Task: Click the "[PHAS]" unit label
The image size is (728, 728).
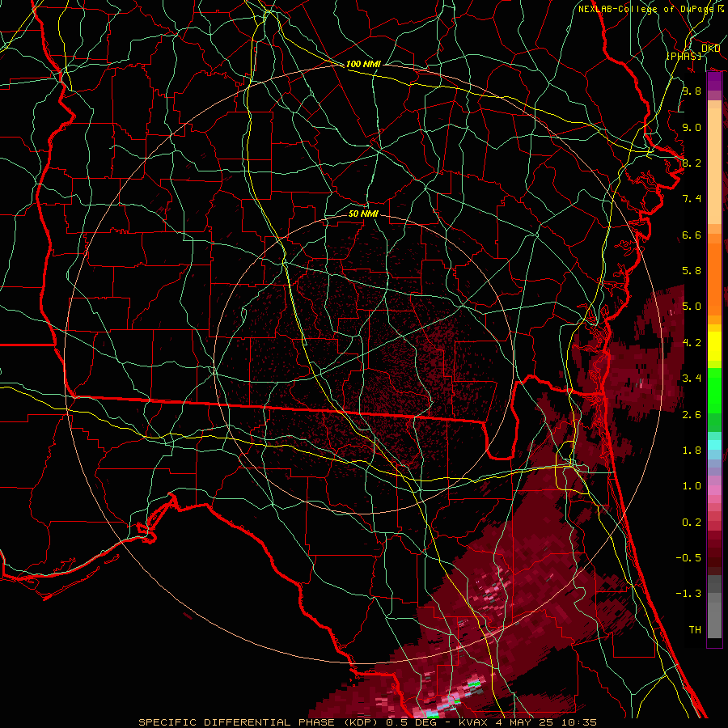Action: tap(684, 56)
